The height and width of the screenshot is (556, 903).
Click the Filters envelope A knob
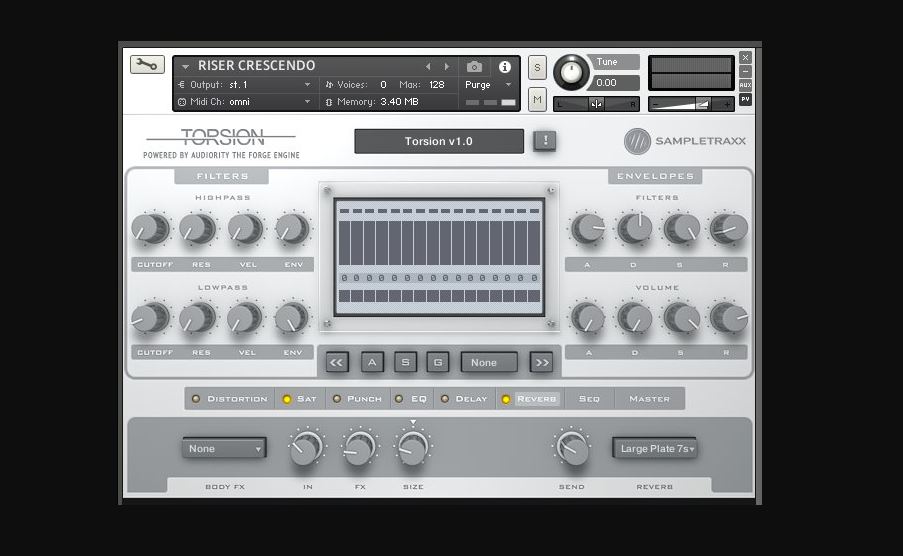click(x=588, y=229)
